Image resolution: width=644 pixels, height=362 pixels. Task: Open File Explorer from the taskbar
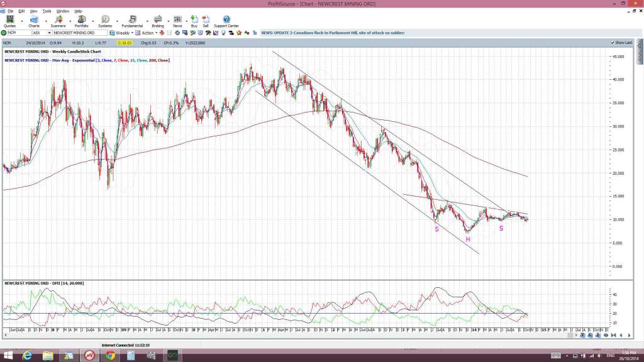tap(48, 356)
